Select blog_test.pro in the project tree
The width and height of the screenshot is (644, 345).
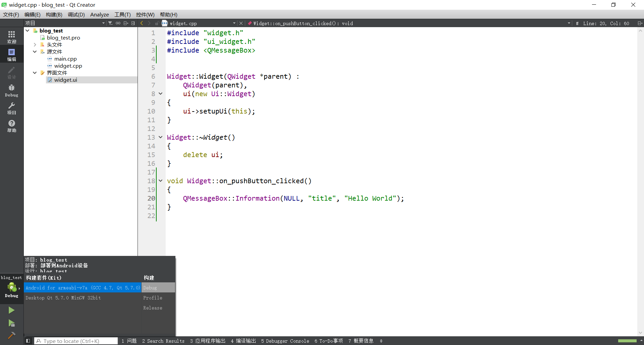[x=63, y=38]
